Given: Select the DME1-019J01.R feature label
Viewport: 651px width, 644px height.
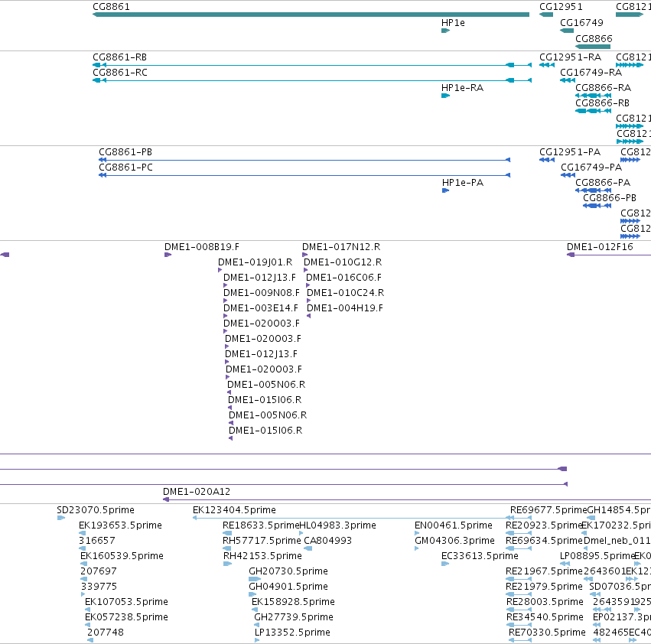Looking at the screenshot, I should (256, 262).
